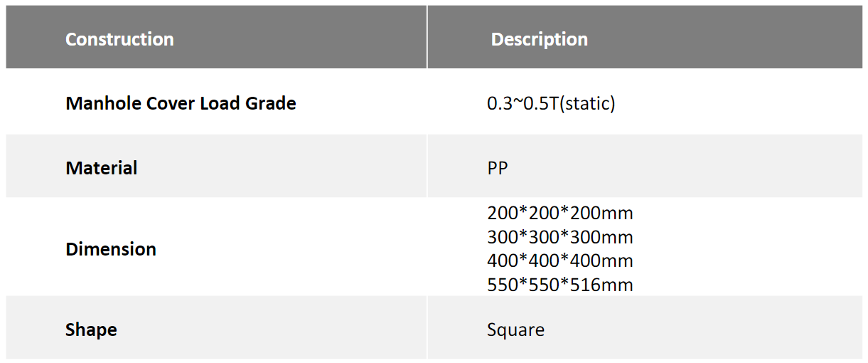Click the "Shape" row label

91,330
